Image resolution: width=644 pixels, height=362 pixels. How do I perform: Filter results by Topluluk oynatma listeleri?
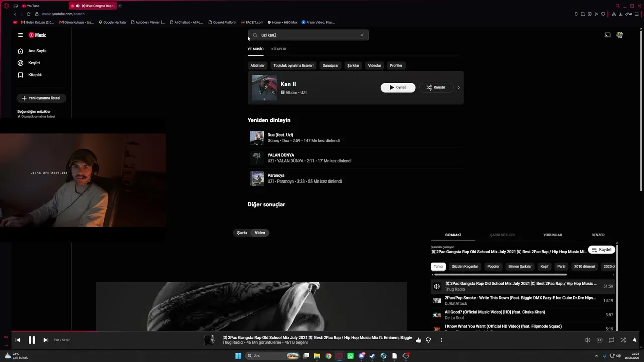[293, 66]
